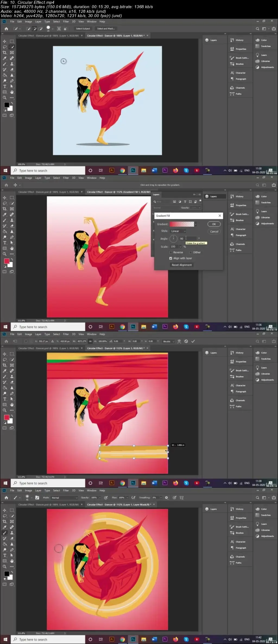Click the Angle field showing 90
The width and height of the screenshot is (278, 644).
point(188,238)
